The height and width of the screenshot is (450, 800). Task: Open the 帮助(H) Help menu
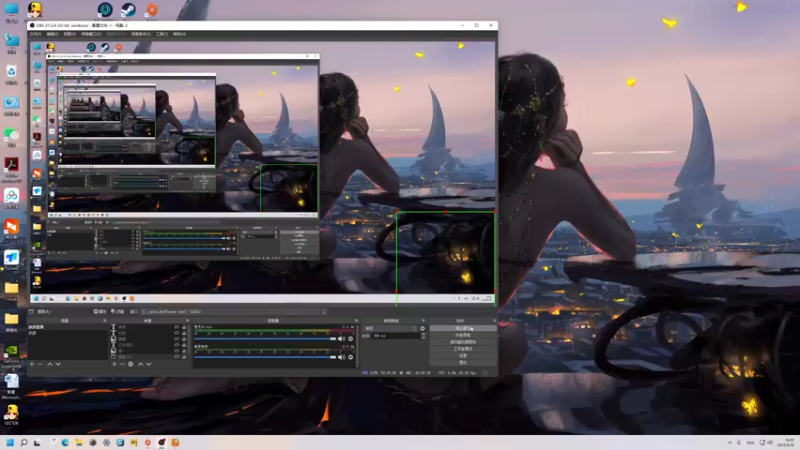(179, 34)
